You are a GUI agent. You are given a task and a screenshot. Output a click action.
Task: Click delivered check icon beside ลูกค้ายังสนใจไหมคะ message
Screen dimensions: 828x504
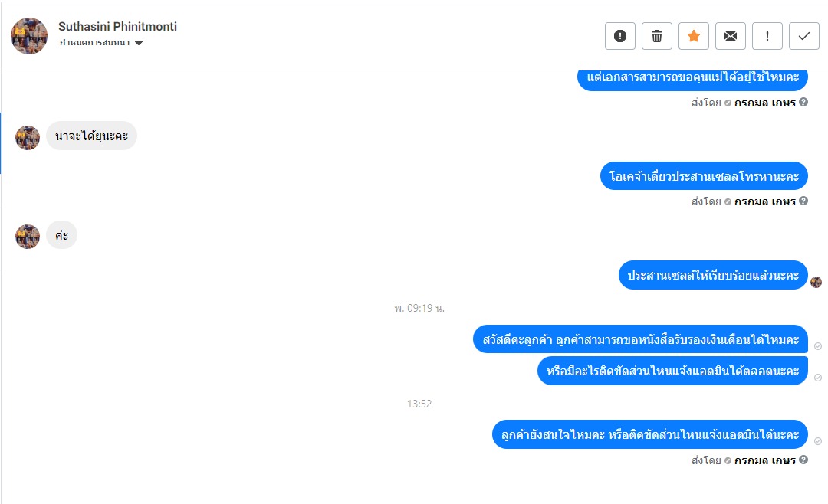817,441
